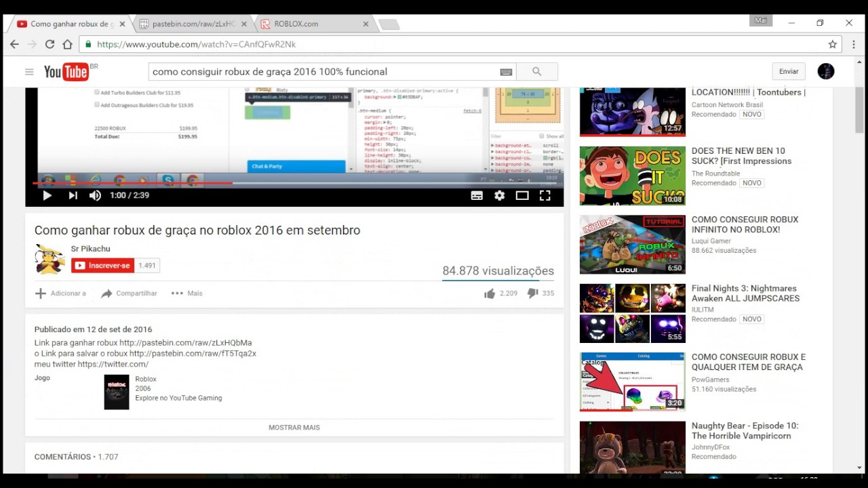Screen dimensions: 868x488
Task: Close the ROBLOX.com tab
Action: point(366,24)
